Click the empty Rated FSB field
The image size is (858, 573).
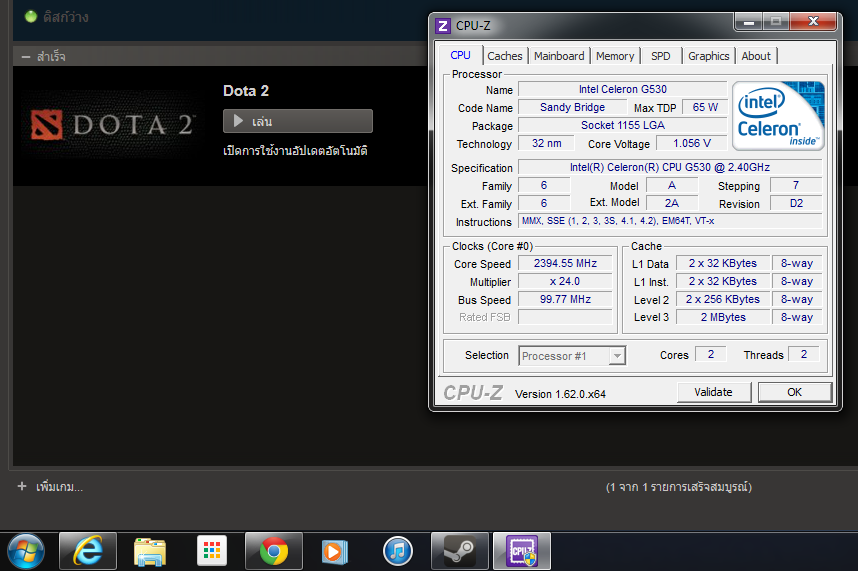pos(565,317)
